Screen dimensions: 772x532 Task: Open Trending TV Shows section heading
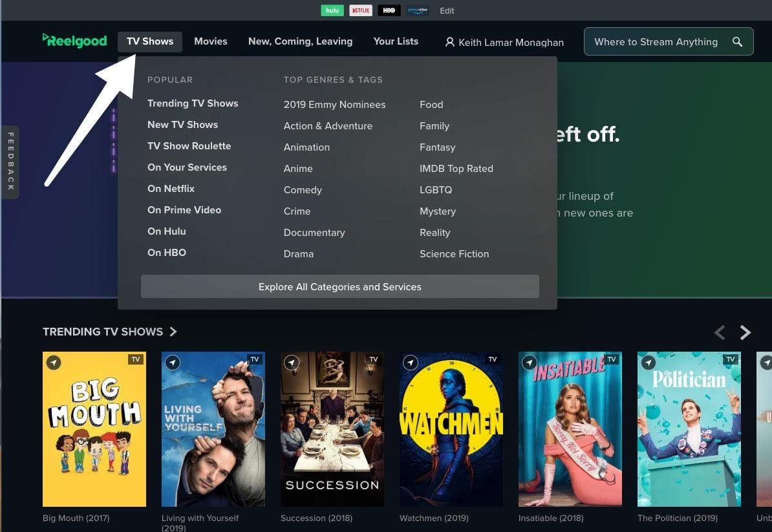tap(102, 332)
